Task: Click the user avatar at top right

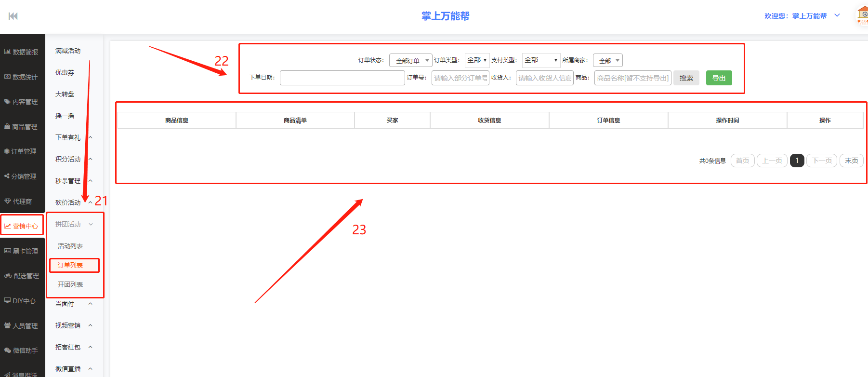Action: pos(862,15)
